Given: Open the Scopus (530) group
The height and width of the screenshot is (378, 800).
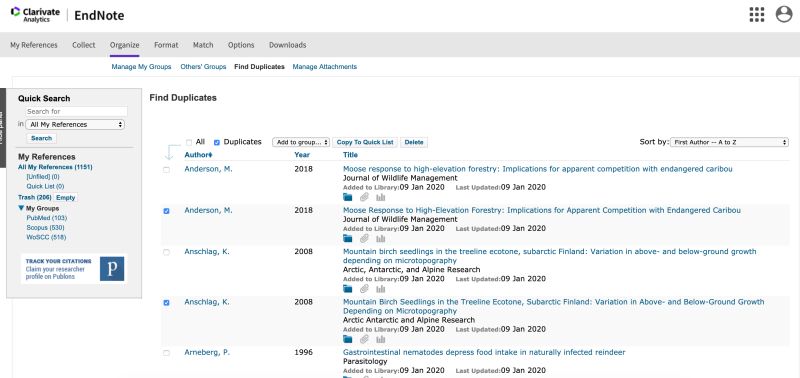Looking at the screenshot, I should 45,228.
